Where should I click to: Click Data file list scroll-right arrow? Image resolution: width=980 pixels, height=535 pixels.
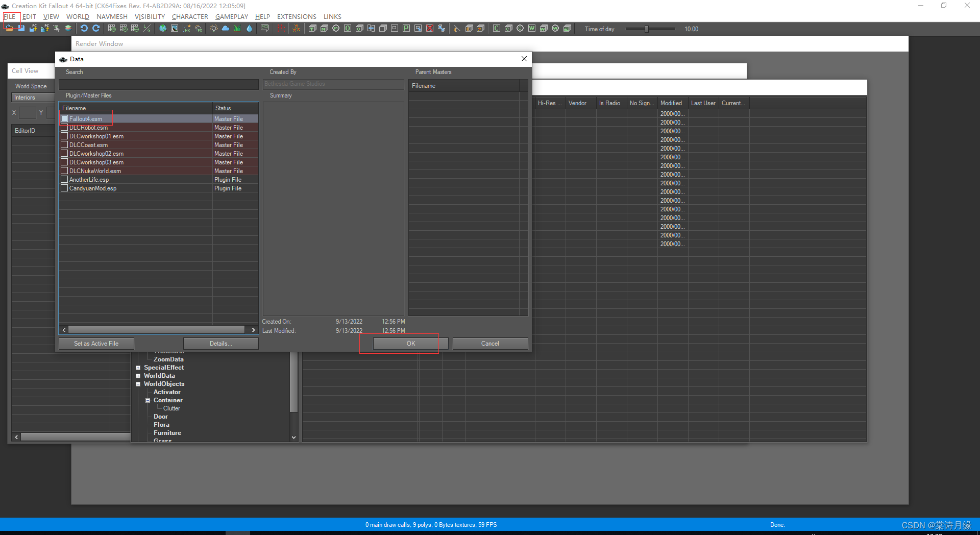pyautogui.click(x=253, y=330)
